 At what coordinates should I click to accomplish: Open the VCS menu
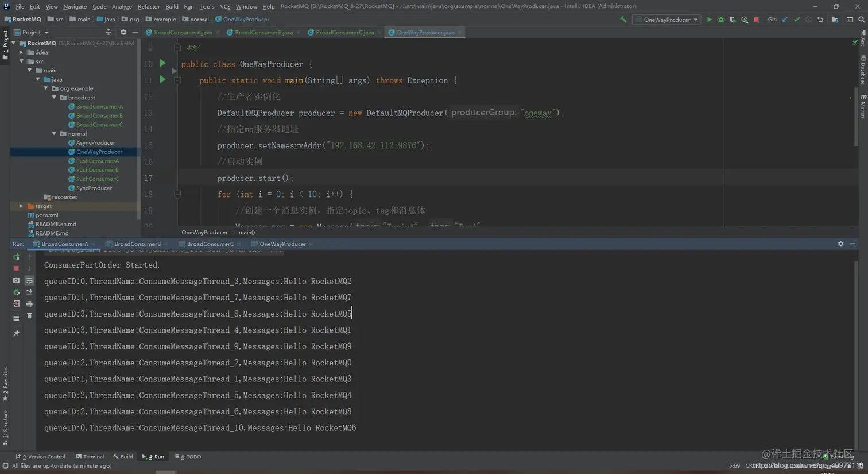point(225,6)
